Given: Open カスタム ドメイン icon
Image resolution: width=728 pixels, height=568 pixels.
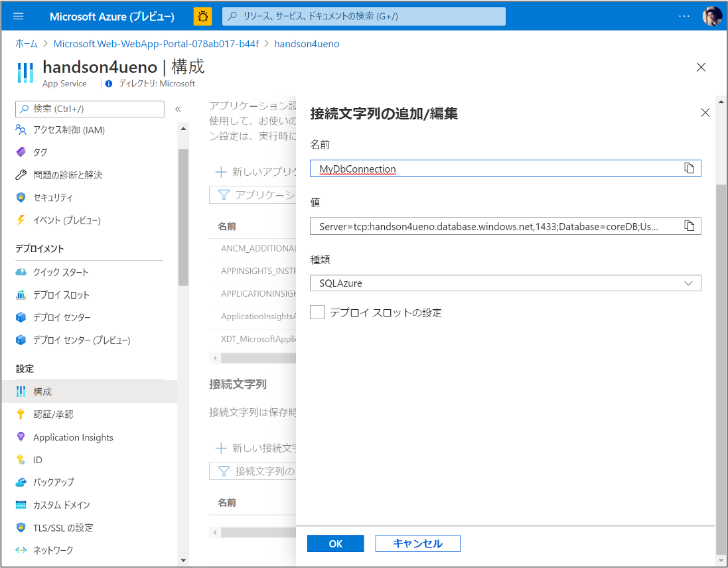Looking at the screenshot, I should tap(21, 505).
